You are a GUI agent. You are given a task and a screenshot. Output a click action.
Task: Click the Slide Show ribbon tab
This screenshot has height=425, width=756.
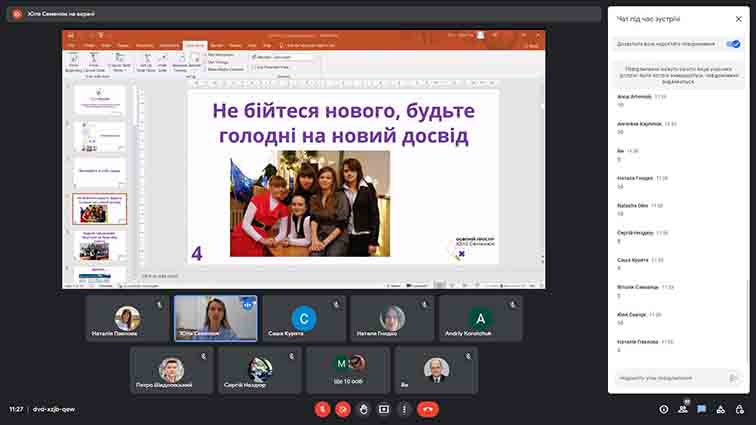(194, 45)
